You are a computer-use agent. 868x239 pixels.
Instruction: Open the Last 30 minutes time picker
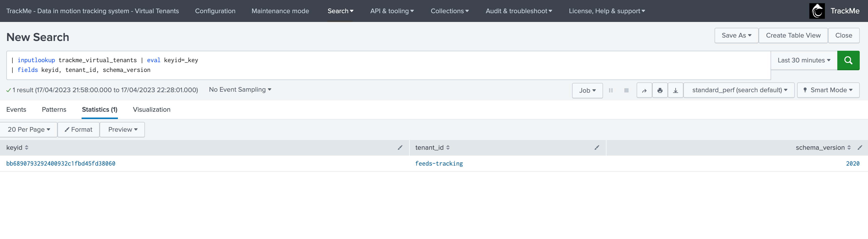[x=803, y=60]
